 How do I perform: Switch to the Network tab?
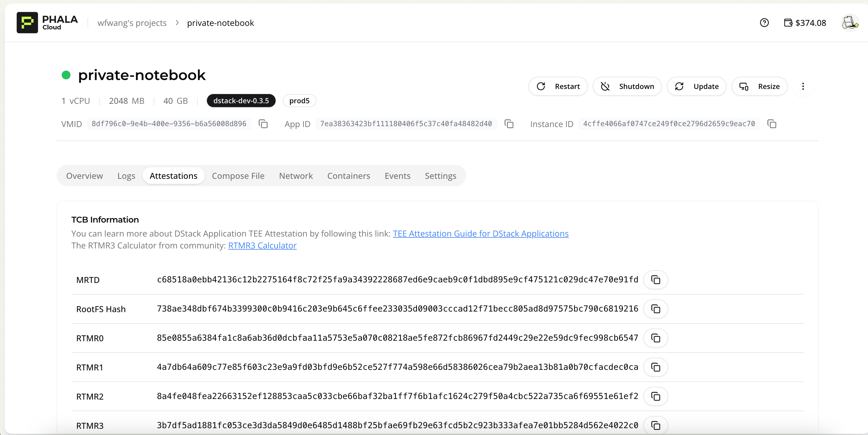coord(296,176)
